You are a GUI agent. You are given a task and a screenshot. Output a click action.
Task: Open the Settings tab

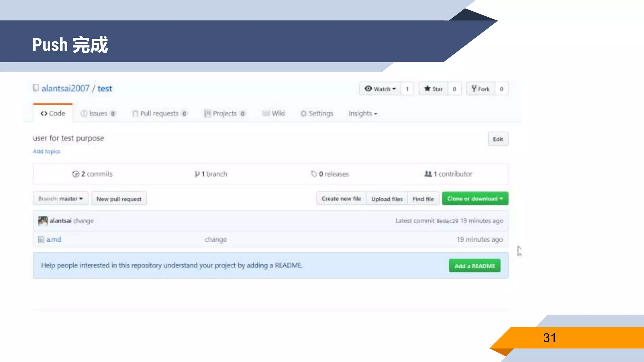coord(317,113)
